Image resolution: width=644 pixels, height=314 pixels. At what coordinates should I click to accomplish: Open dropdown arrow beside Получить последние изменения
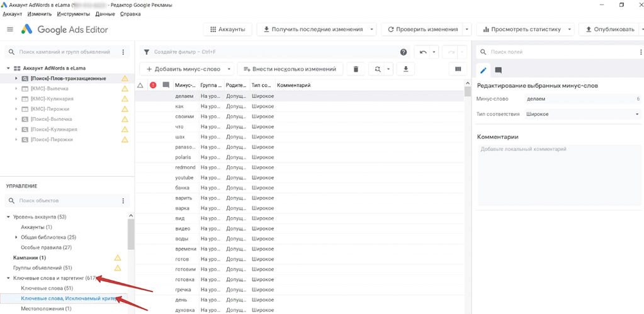click(x=371, y=30)
